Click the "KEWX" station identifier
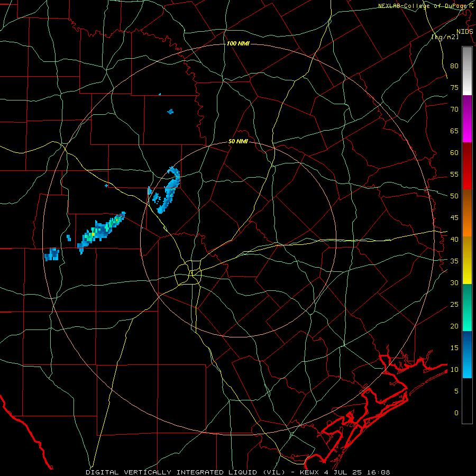The height and width of the screenshot is (476, 476). pyautogui.click(x=312, y=472)
